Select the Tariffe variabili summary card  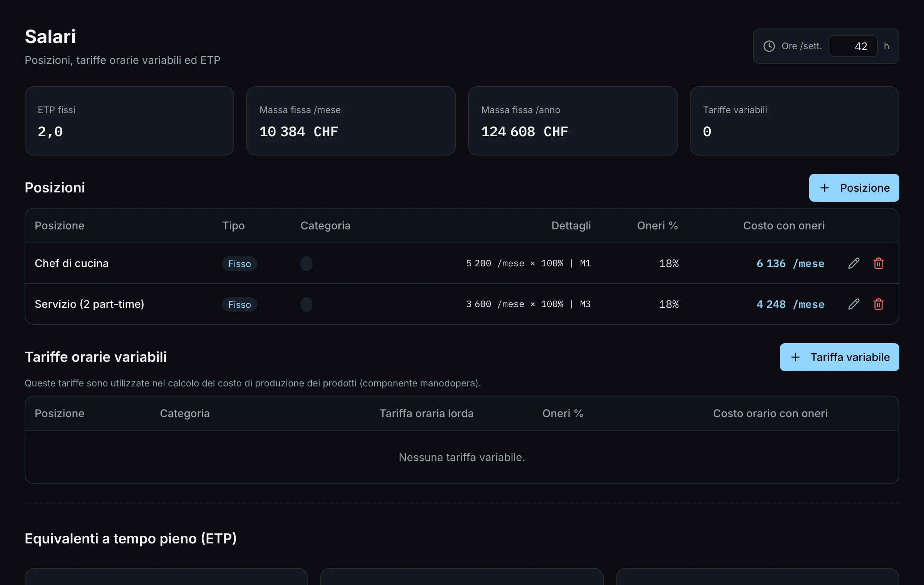794,121
